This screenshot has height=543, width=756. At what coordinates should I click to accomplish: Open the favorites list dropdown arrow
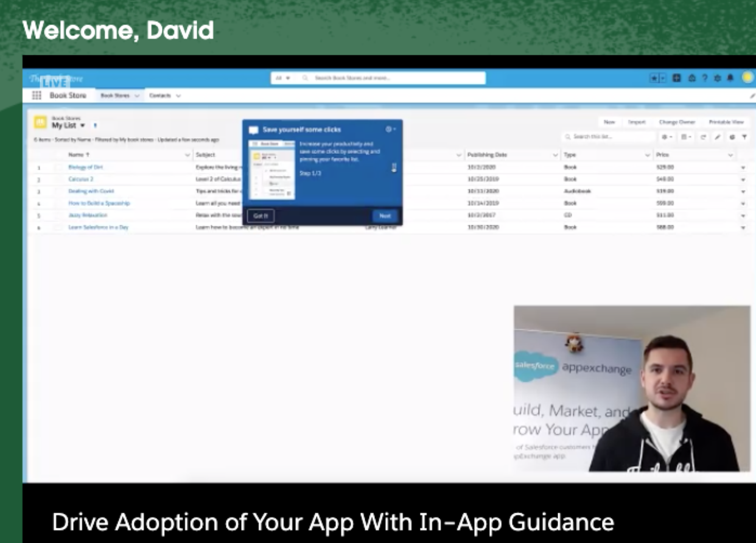pos(663,78)
